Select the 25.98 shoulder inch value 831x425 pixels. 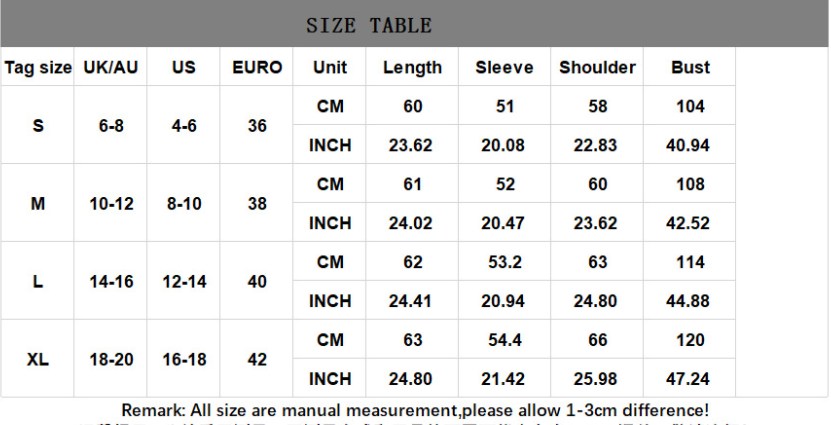tap(597, 379)
